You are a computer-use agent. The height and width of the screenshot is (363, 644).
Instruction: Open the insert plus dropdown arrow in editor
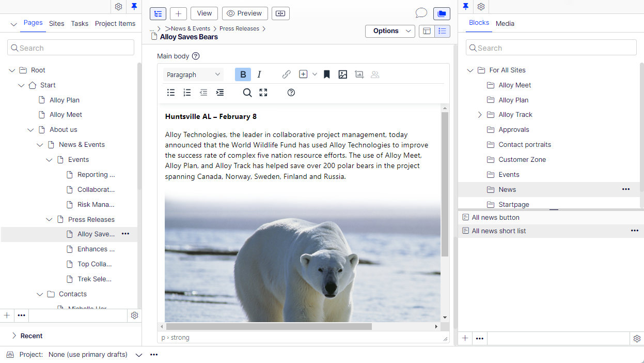pyautogui.click(x=315, y=74)
